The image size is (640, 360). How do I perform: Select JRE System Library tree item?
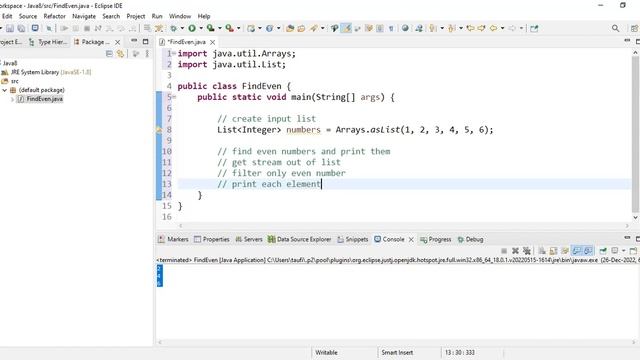[x=46, y=72]
